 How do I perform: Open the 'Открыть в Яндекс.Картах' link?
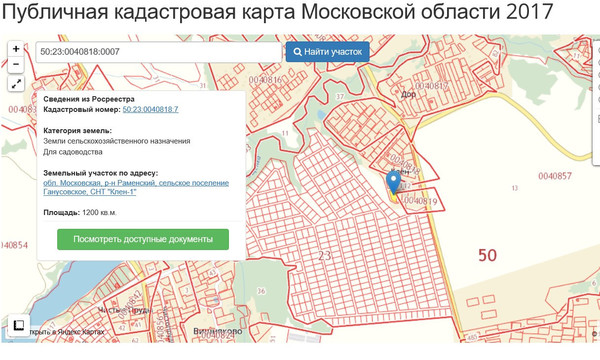coord(66,332)
